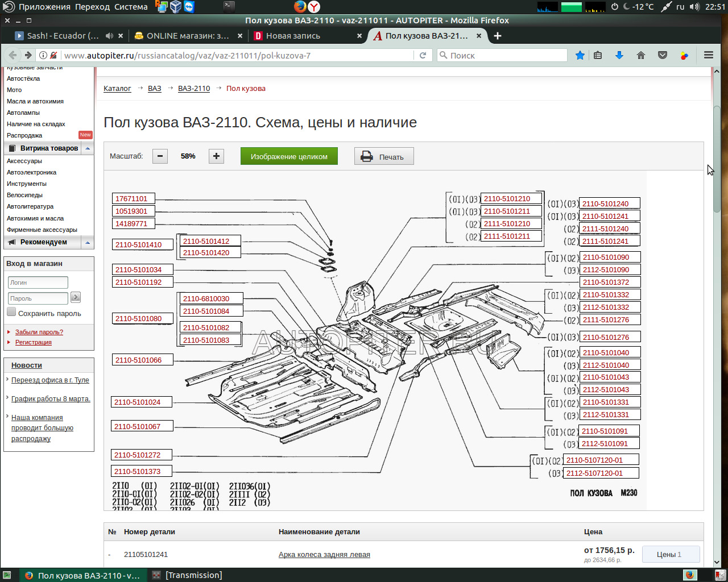Click the URL address bar
Screen dimensions: 728x582
click(x=238, y=55)
